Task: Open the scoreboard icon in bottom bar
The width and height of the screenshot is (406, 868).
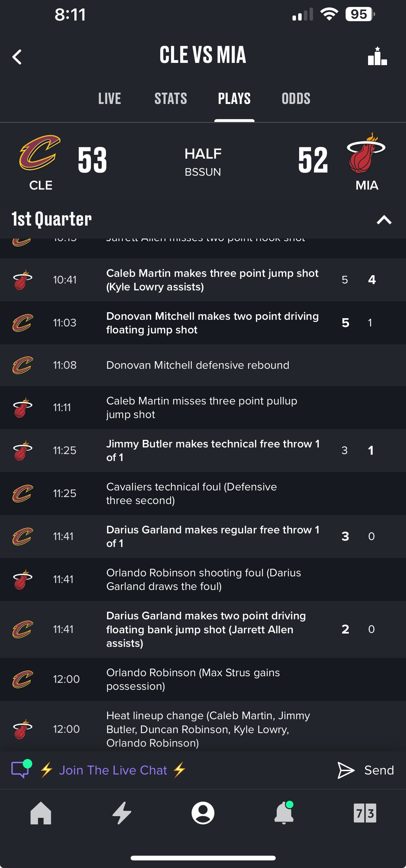Action: click(365, 813)
